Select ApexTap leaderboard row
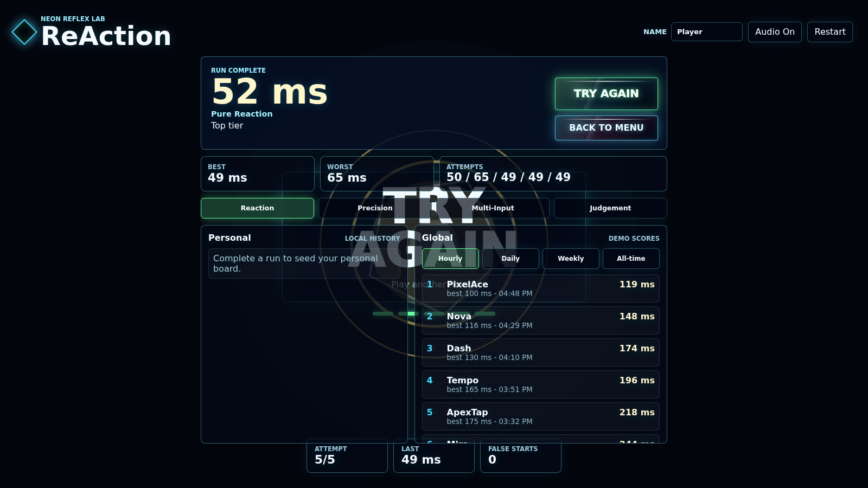868x488 pixels. click(541, 416)
